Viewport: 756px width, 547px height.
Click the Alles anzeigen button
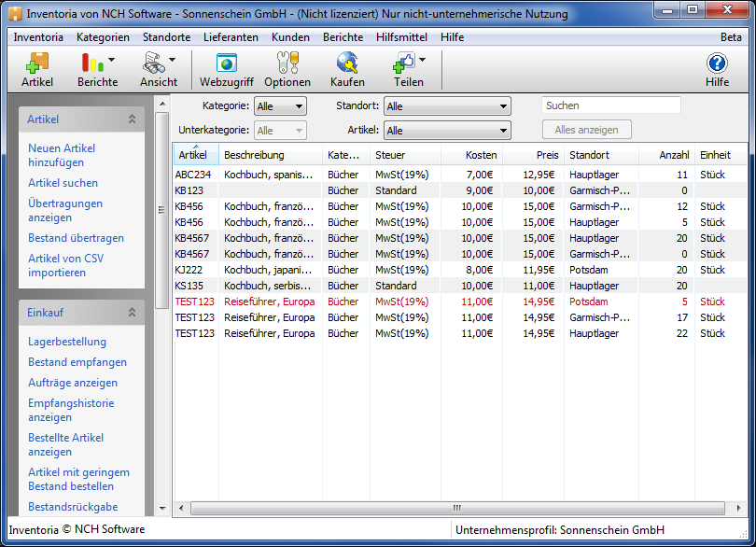point(586,130)
